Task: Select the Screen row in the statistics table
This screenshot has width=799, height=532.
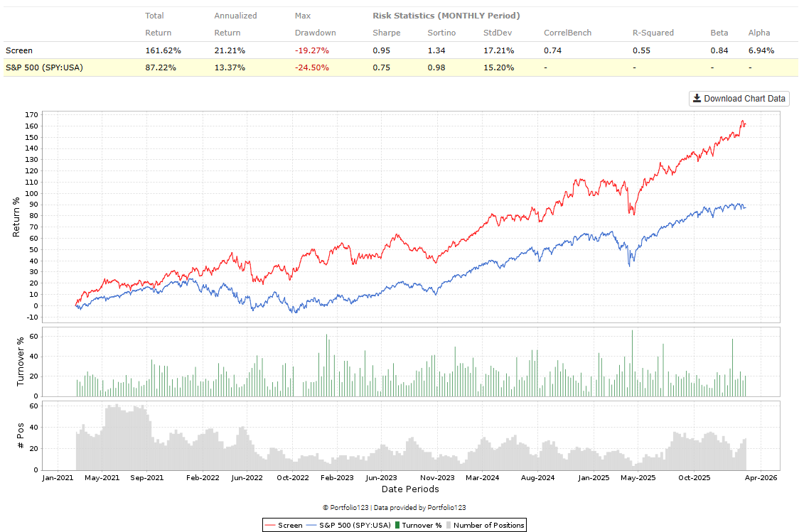Action: (x=20, y=50)
